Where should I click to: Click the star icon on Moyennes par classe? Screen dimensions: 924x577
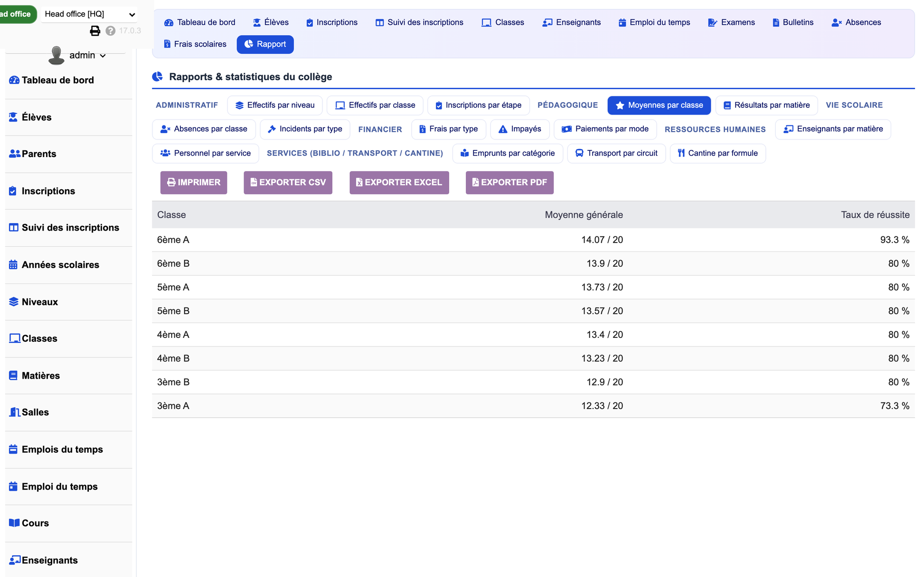pyautogui.click(x=620, y=105)
